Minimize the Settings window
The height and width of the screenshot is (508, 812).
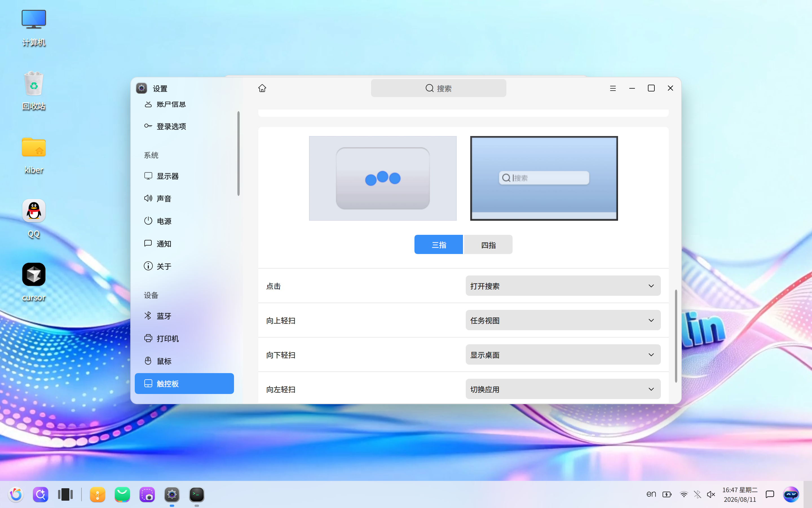pyautogui.click(x=632, y=88)
